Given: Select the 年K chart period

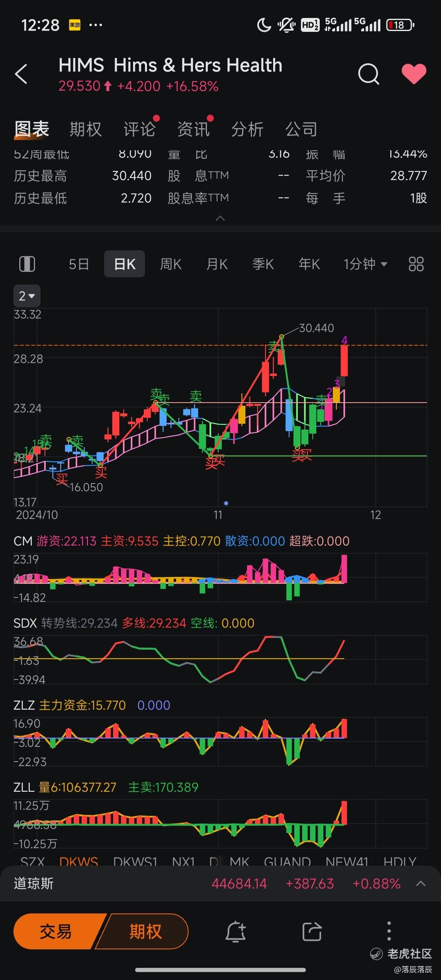Looking at the screenshot, I should (x=309, y=264).
